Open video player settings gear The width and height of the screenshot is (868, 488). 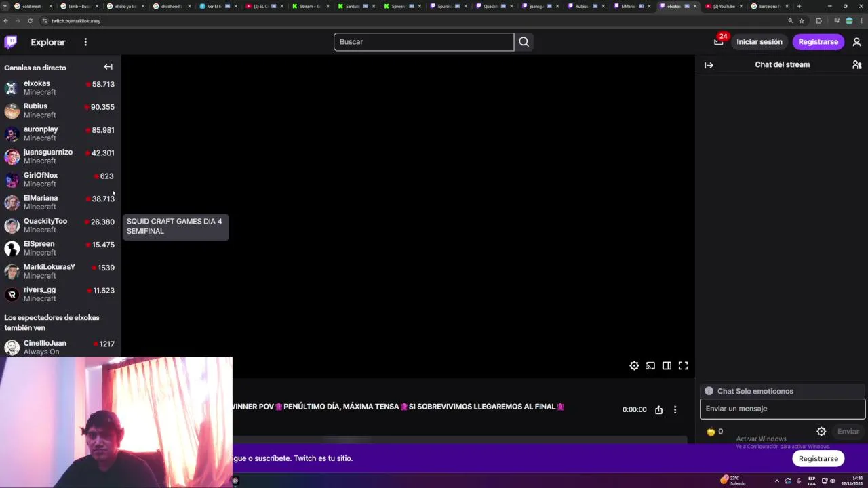click(634, 365)
